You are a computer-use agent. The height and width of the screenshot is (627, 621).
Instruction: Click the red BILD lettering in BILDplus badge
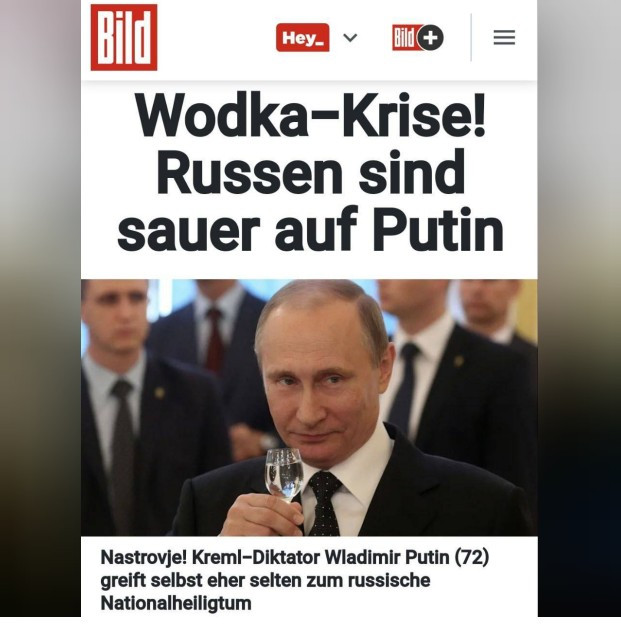(x=404, y=38)
